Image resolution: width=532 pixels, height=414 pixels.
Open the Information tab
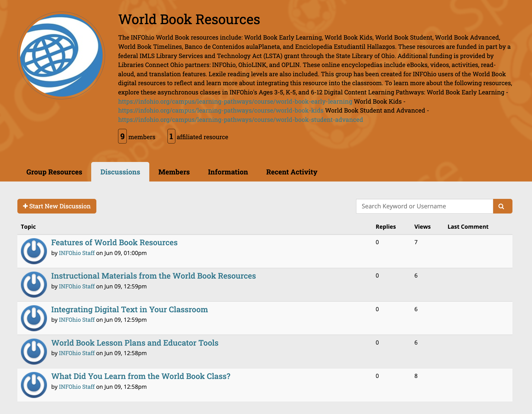(228, 172)
